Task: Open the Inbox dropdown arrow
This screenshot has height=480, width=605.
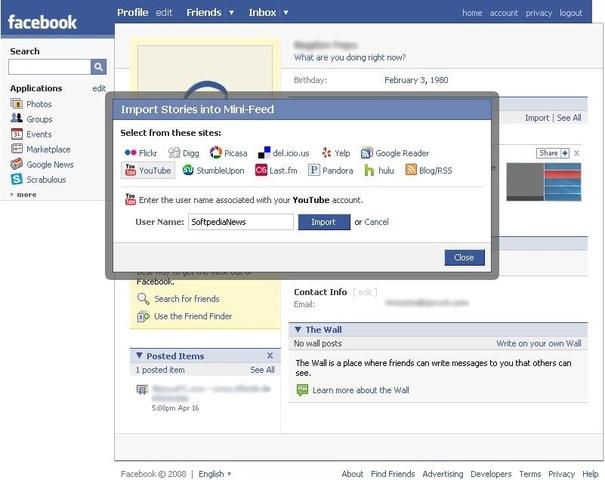Action: click(x=286, y=12)
